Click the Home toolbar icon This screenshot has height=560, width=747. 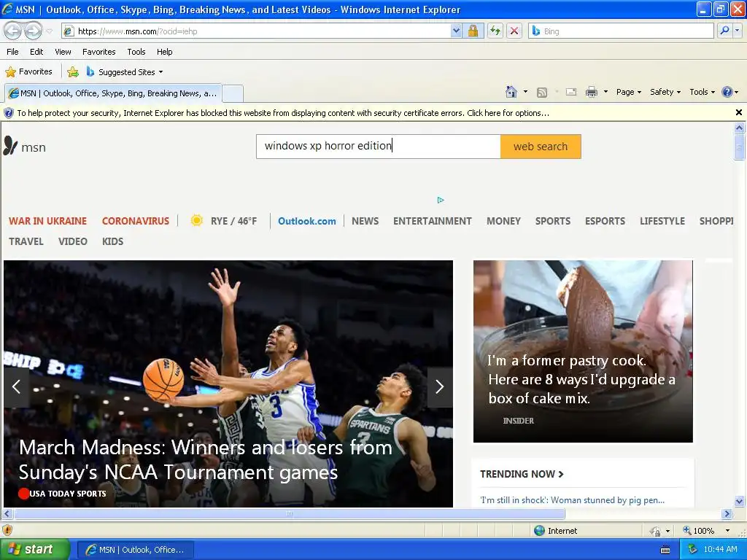click(x=511, y=92)
